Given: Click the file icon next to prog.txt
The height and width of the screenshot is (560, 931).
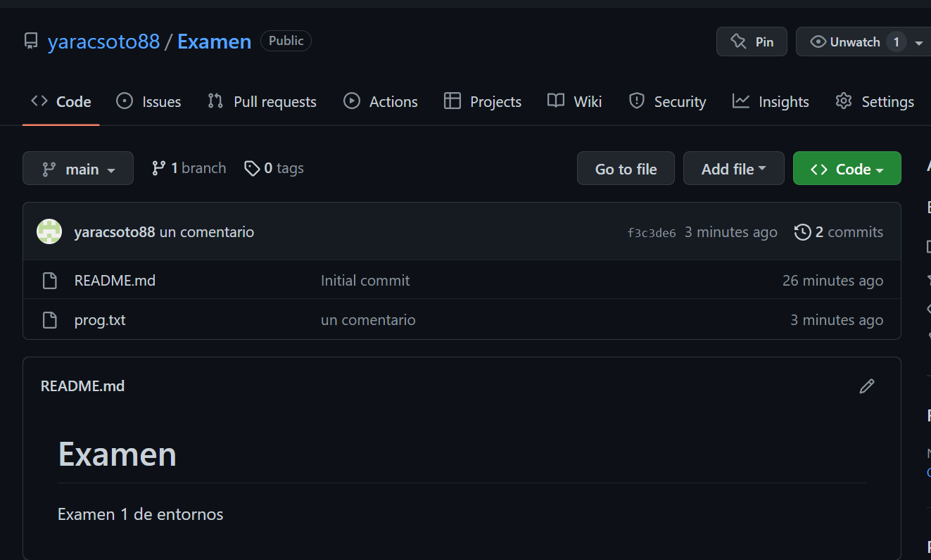Looking at the screenshot, I should click(x=49, y=319).
